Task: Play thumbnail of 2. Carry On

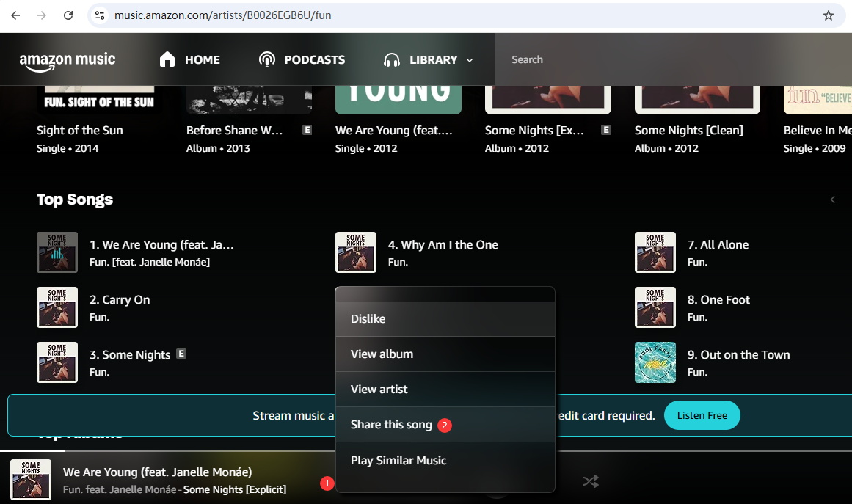Action: pos(57,307)
